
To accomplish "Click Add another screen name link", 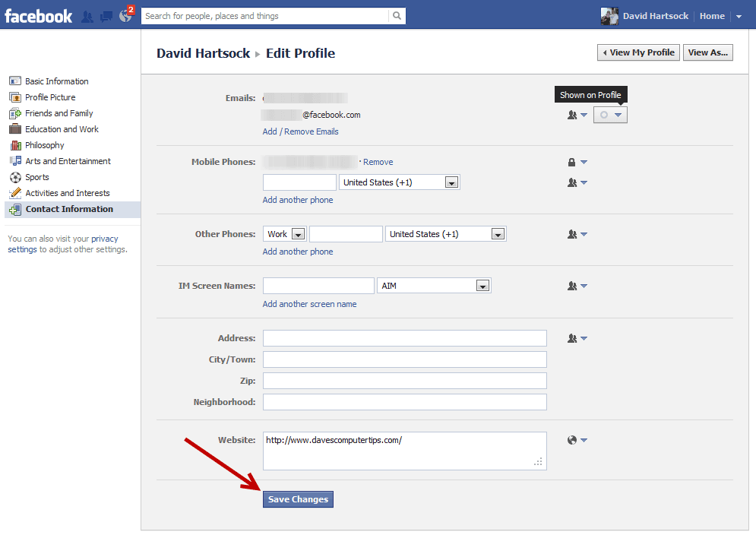I will [x=309, y=304].
